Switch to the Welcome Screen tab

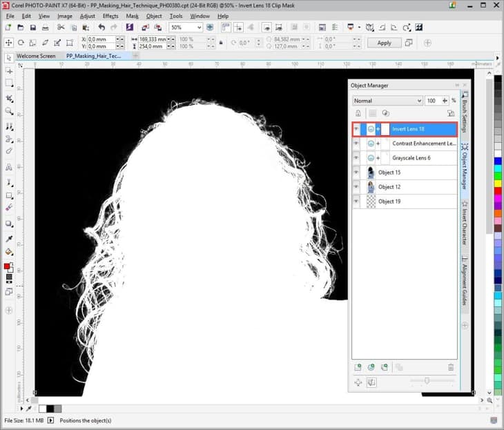(36, 56)
